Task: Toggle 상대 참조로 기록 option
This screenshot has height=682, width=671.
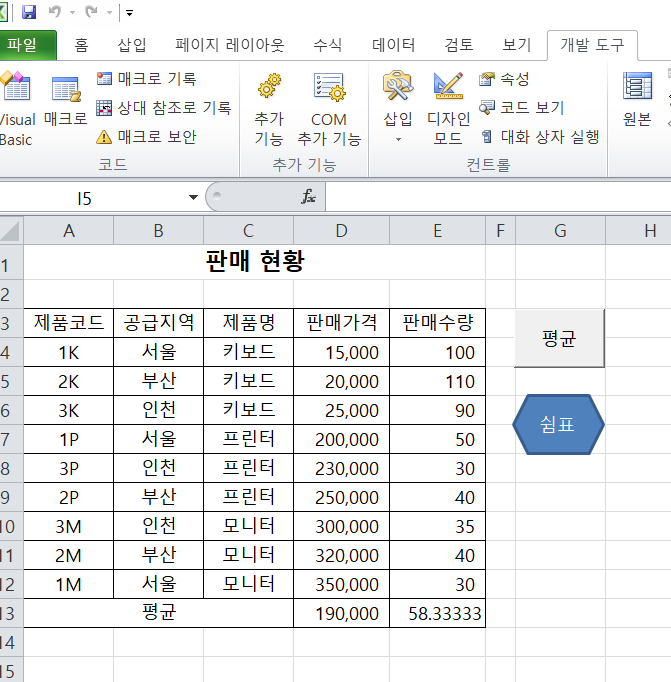Action: (163, 108)
